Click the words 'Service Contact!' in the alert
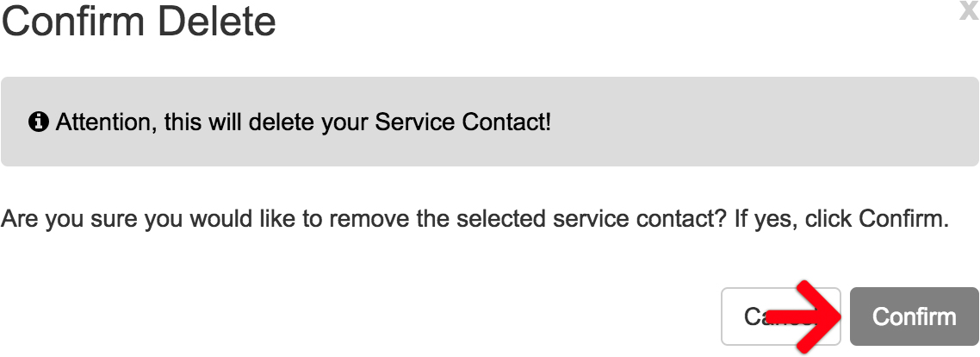The width and height of the screenshot is (980, 357). pos(463,122)
